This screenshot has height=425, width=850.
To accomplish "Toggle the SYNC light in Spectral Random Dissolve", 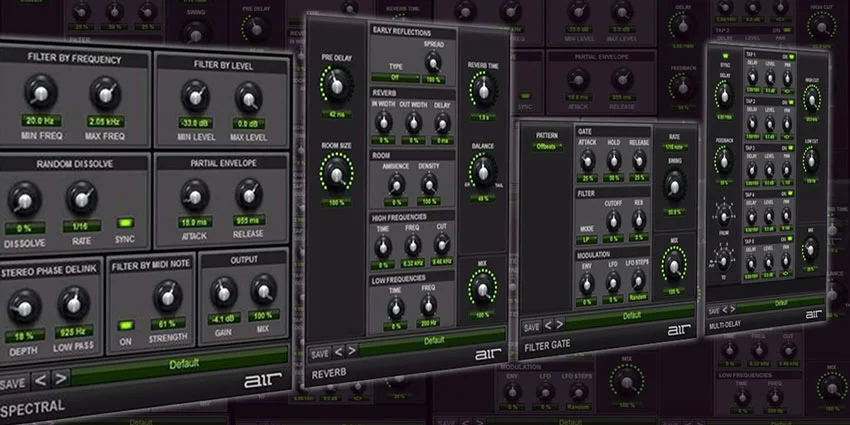I will [126, 223].
